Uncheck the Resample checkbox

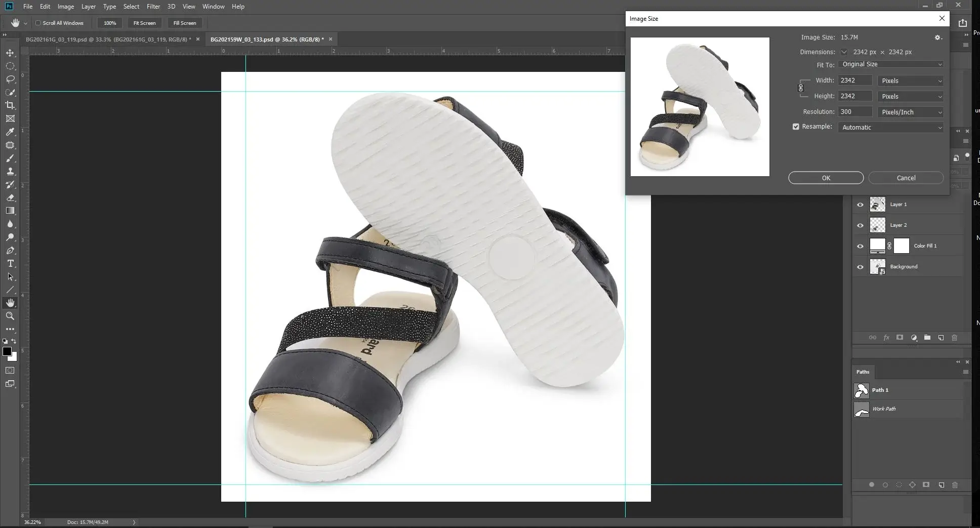pyautogui.click(x=795, y=126)
